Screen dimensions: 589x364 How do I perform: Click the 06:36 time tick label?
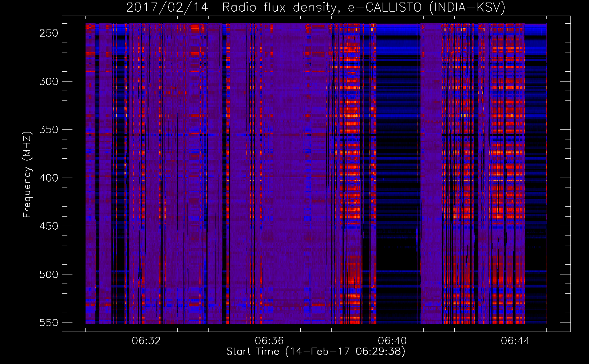[x=269, y=341]
